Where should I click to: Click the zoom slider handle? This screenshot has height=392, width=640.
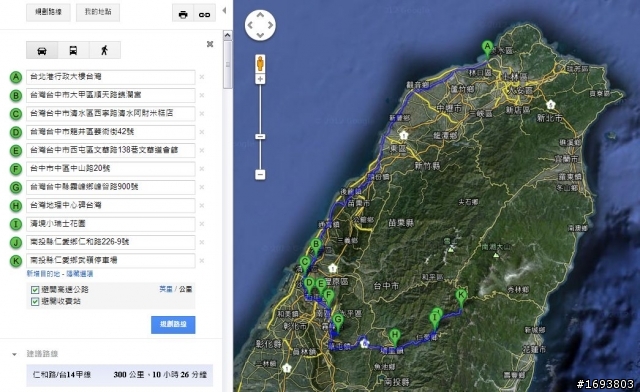click(260, 136)
